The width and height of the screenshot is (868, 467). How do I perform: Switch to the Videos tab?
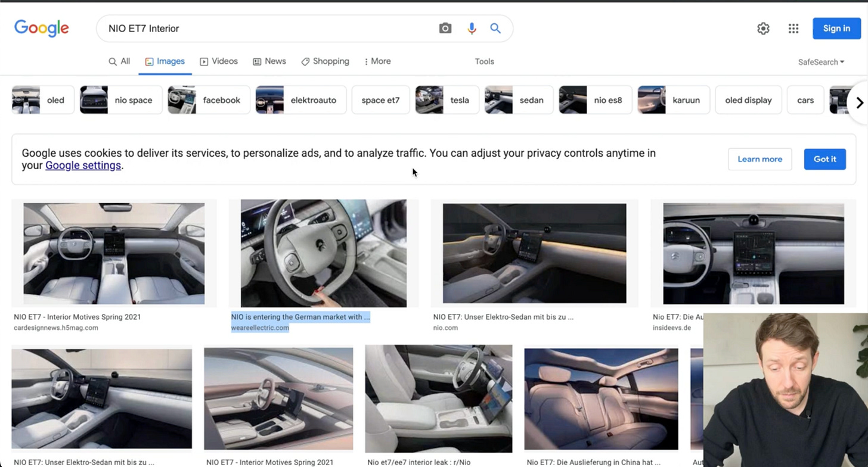(x=219, y=61)
